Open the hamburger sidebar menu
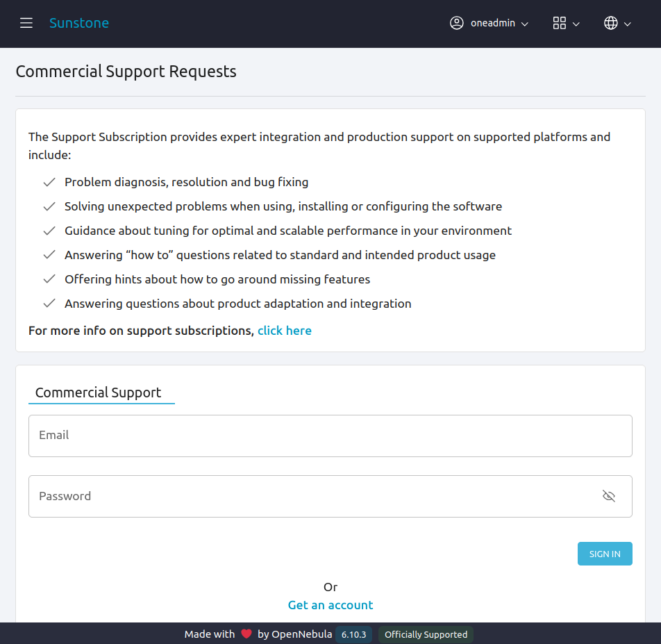The height and width of the screenshot is (644, 661). 26,23
